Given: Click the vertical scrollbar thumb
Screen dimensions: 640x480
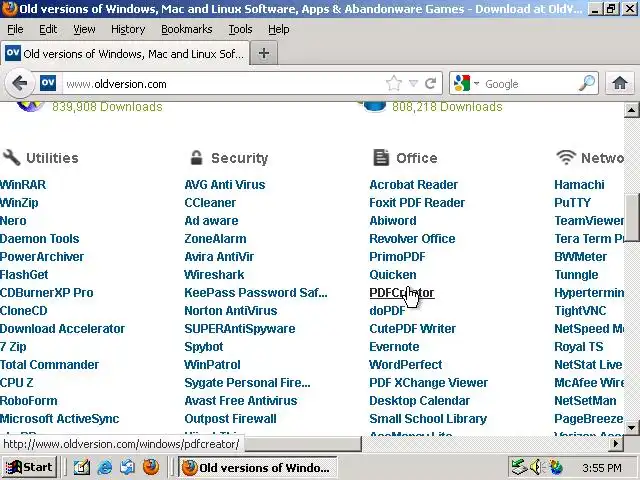Looking at the screenshot, I should (x=631, y=219).
